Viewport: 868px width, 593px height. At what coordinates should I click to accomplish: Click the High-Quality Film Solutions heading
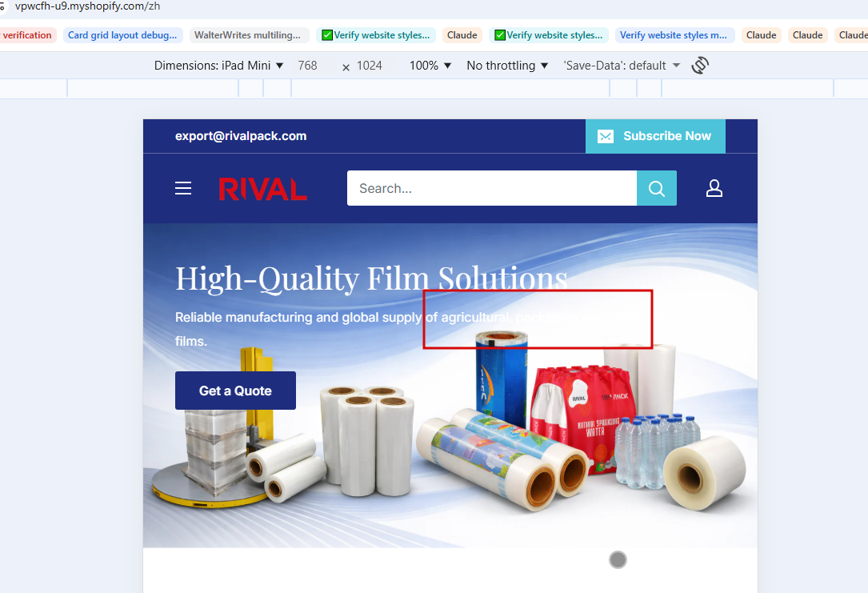tap(371, 278)
